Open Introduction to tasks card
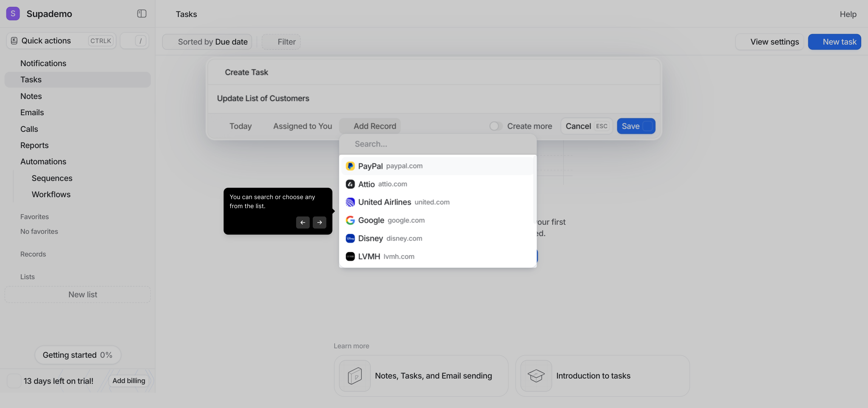Image resolution: width=868 pixels, height=408 pixels. tap(602, 376)
